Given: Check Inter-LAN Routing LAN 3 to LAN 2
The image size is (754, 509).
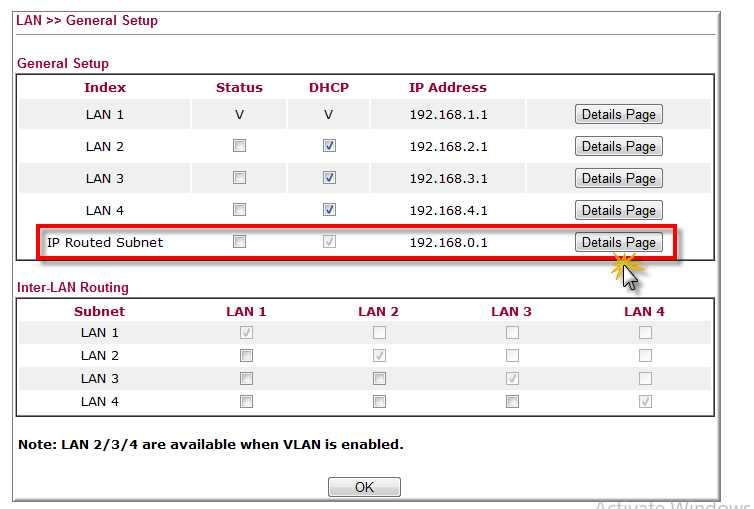Looking at the screenshot, I should pos(379,378).
